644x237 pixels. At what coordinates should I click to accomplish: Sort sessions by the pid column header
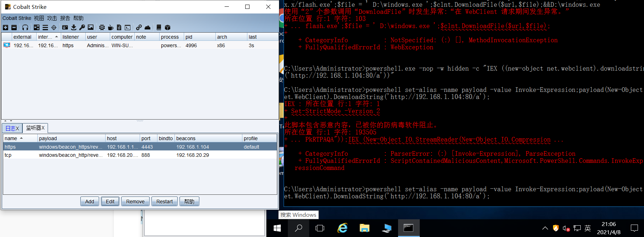(200, 37)
